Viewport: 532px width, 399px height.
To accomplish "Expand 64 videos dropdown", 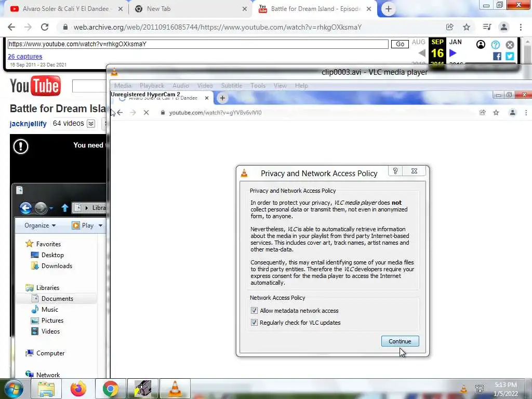I will click(91, 124).
